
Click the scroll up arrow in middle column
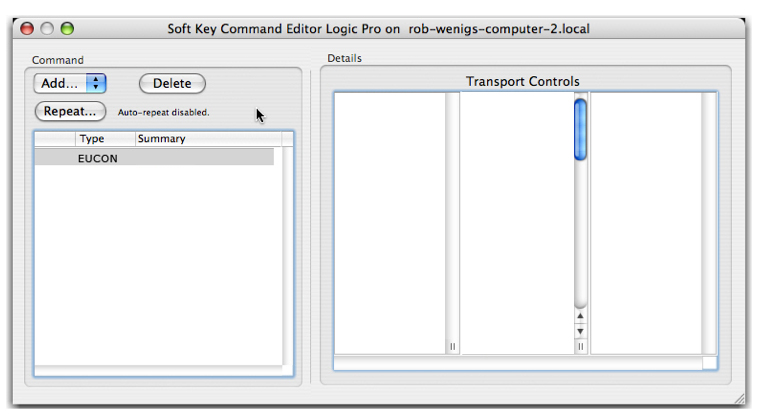pos(580,317)
